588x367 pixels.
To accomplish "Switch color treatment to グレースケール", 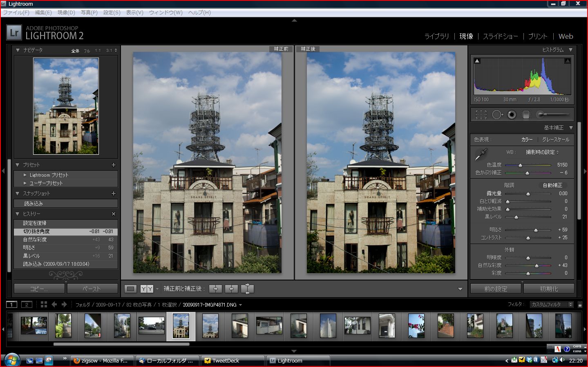I will tap(555, 140).
